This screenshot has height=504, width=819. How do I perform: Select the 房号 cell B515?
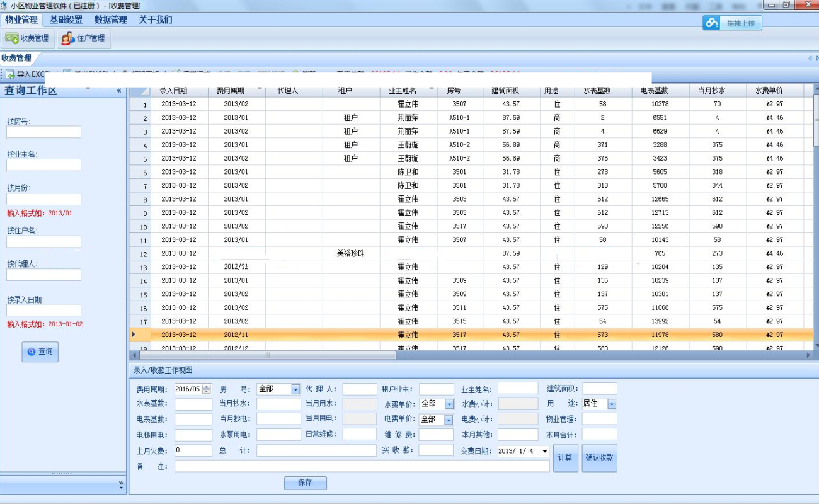pyautogui.click(x=460, y=321)
